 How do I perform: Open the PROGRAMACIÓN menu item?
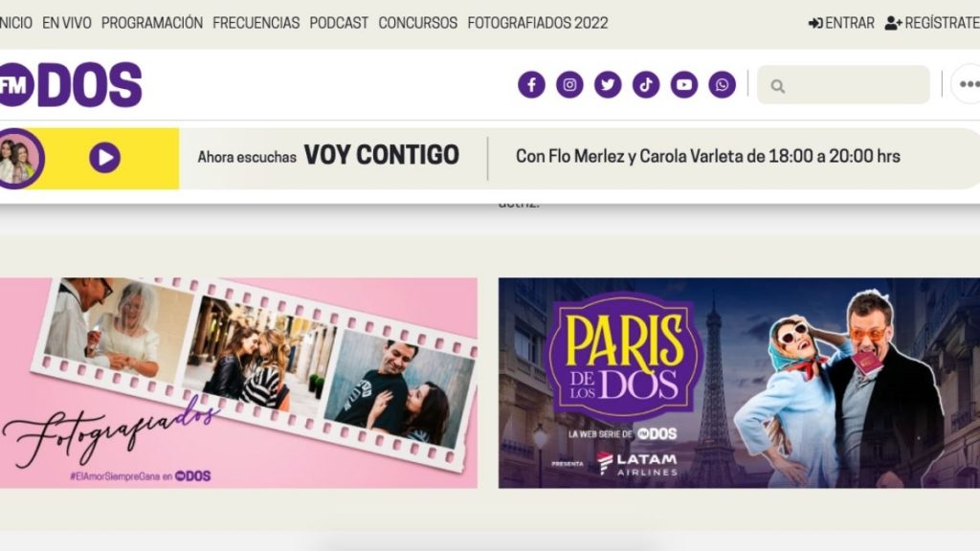point(152,23)
